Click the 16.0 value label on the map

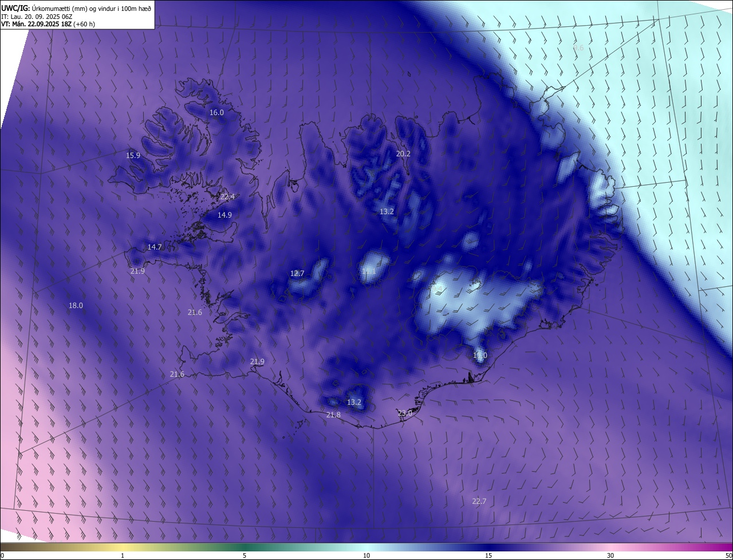(x=216, y=113)
